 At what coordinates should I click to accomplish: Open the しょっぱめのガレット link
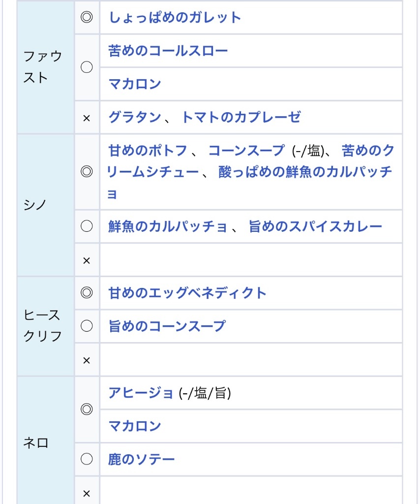pyautogui.click(x=175, y=18)
